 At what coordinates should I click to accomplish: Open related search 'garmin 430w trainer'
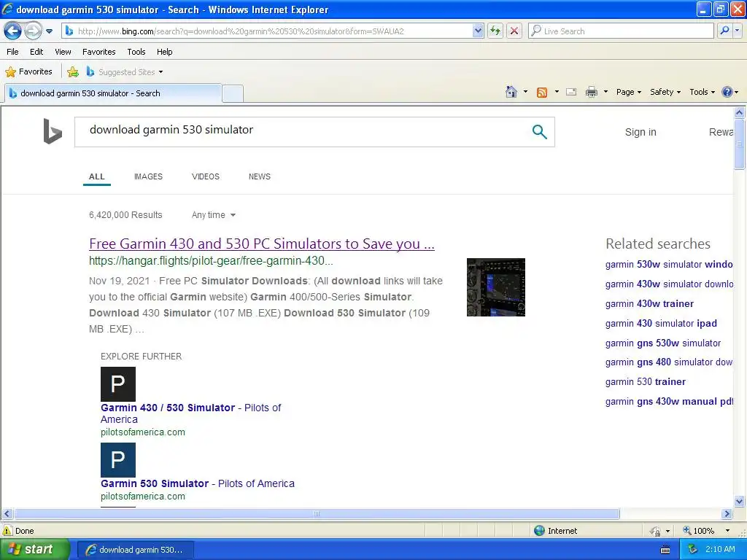point(649,304)
